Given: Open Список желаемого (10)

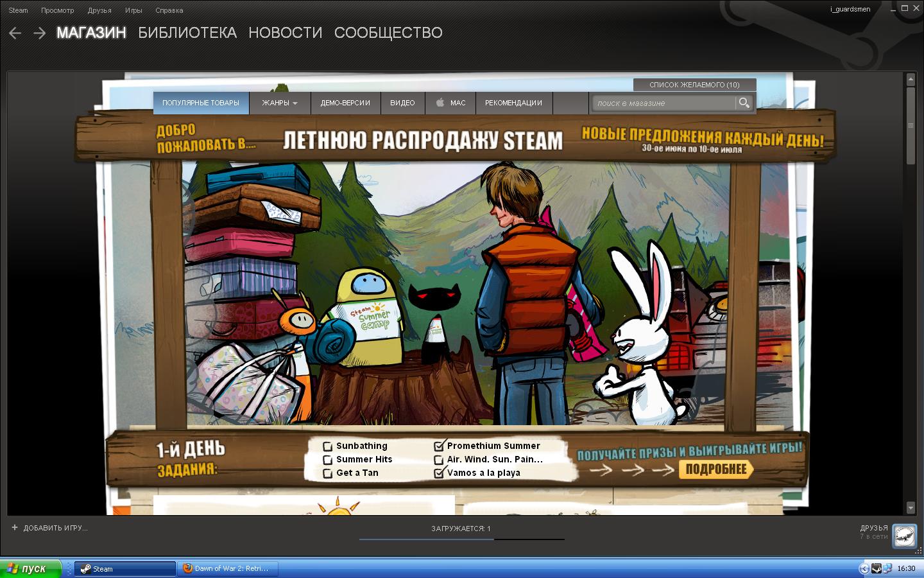Looking at the screenshot, I should pos(694,85).
